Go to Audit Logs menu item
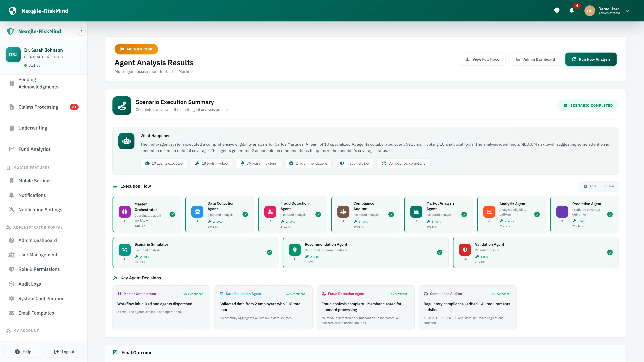 pyautogui.click(x=30, y=284)
